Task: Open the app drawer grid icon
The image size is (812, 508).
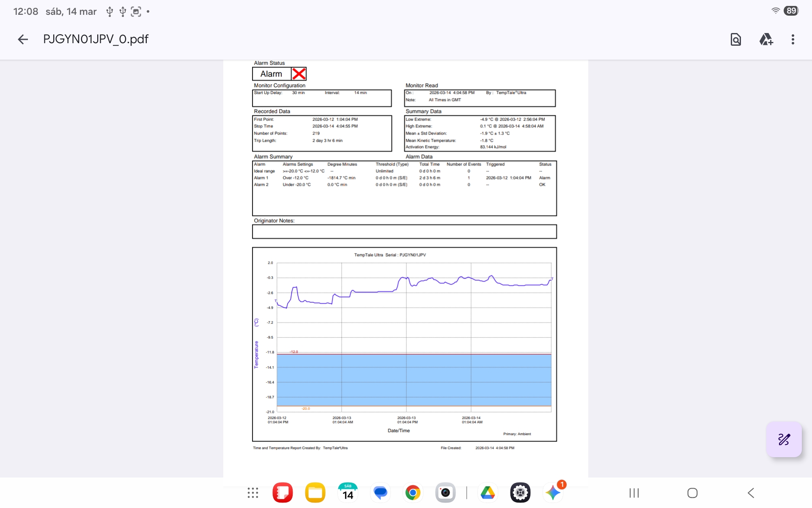Action: click(253, 493)
